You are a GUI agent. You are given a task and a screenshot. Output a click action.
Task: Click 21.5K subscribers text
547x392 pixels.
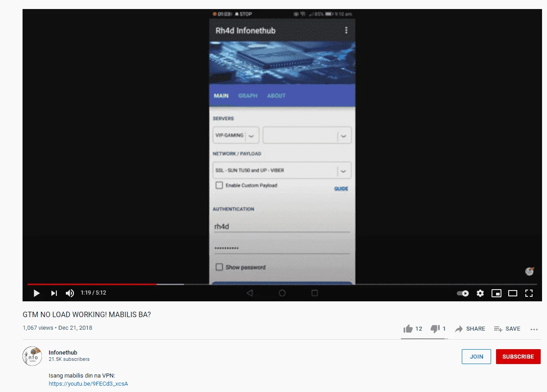(x=69, y=360)
